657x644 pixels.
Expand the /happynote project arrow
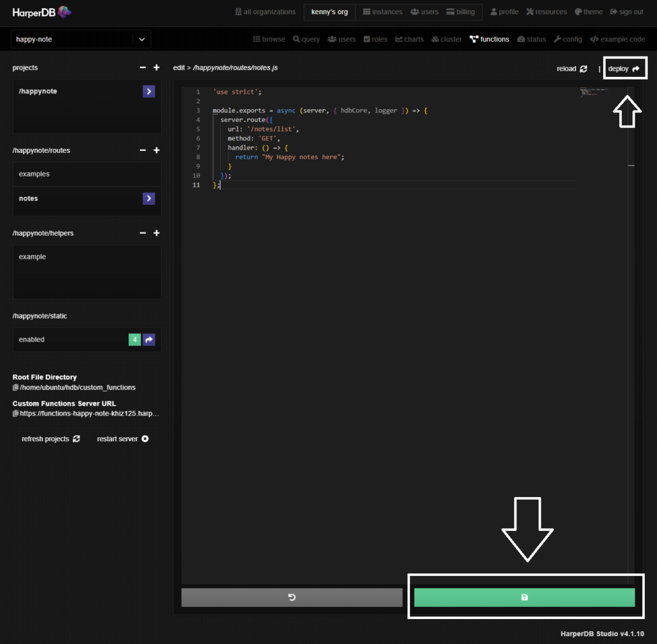pyautogui.click(x=149, y=91)
